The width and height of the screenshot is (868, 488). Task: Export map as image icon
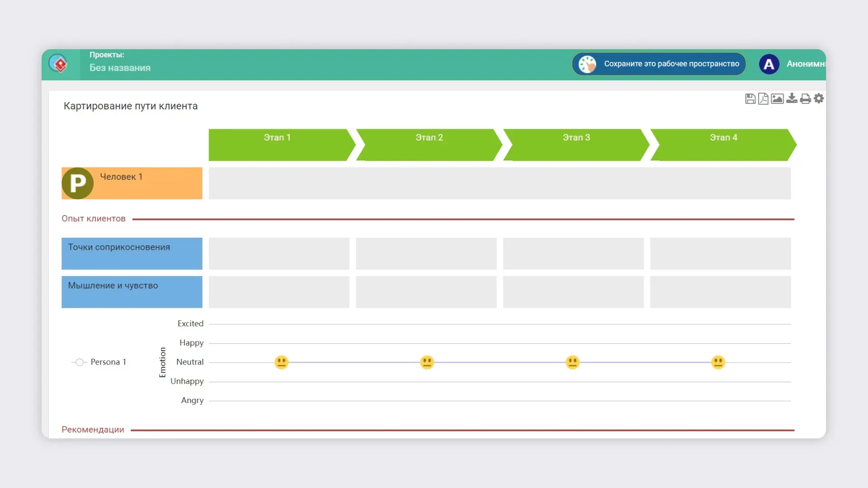(x=777, y=99)
